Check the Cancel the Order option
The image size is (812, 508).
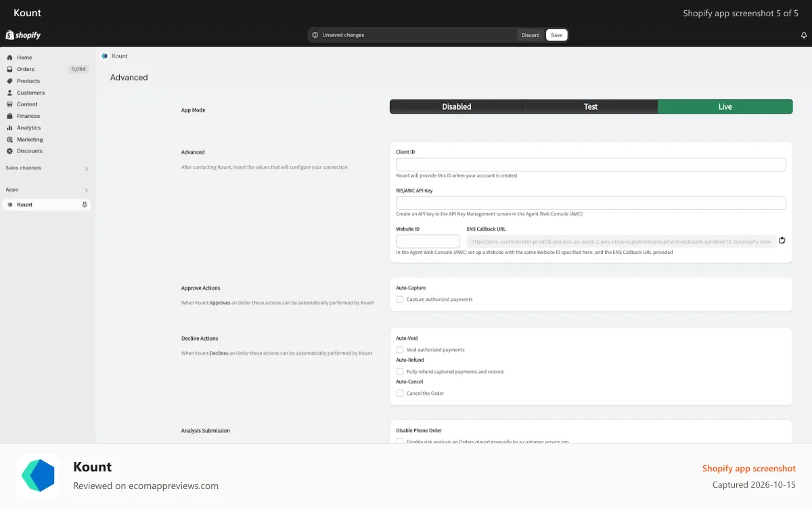coord(400,394)
